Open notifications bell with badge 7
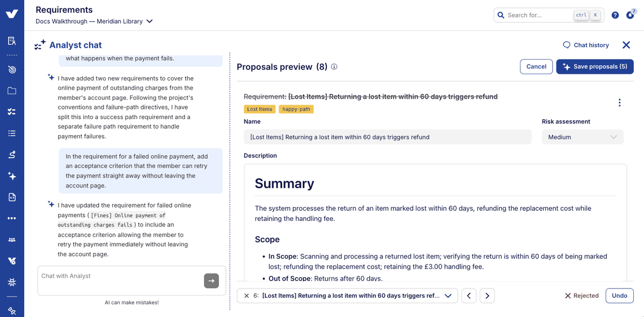This screenshot has width=644, height=317. coord(631,14)
